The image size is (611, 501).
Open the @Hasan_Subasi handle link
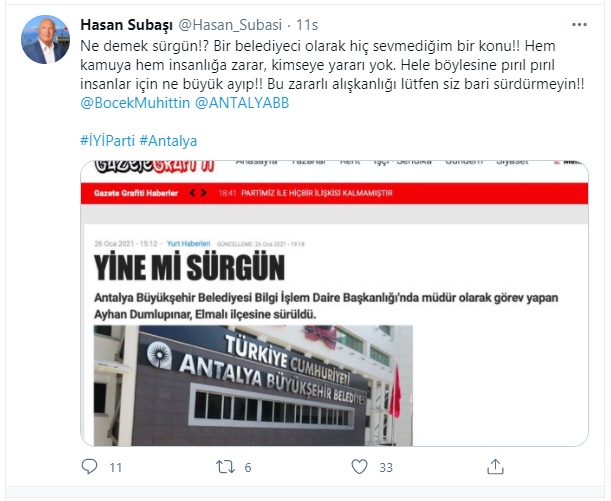click(230, 25)
